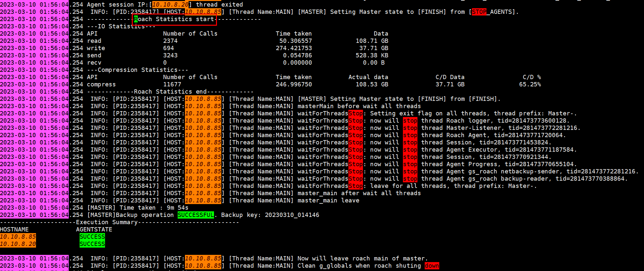Select the recv time value "0.000000"
Screen dimensions: 644x271
[x=298, y=63]
